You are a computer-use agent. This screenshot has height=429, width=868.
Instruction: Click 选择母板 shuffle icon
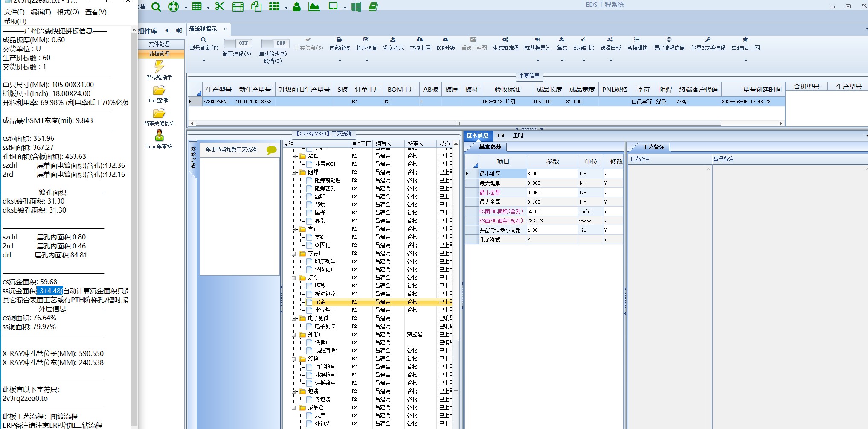click(x=610, y=44)
